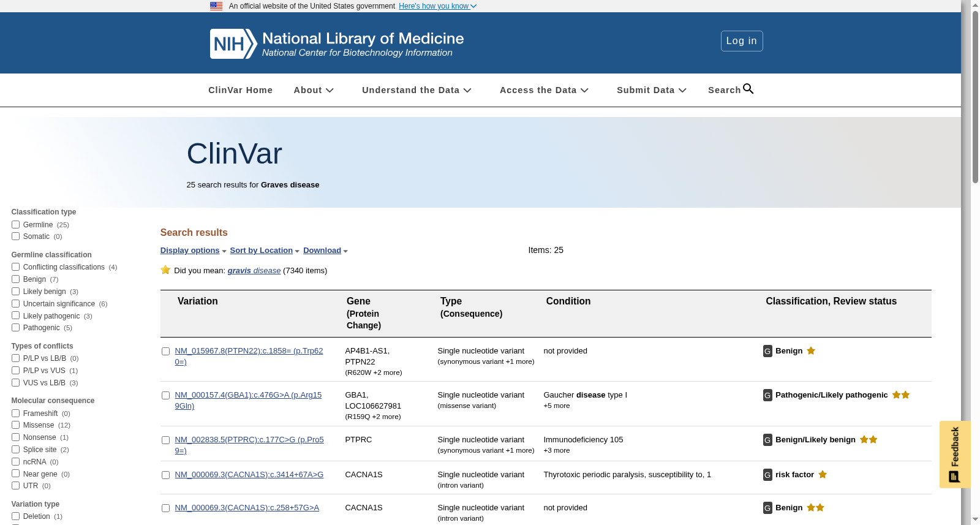Click the yellow star beside 'Did you mean'
The height and width of the screenshot is (525, 980).
pos(165,270)
